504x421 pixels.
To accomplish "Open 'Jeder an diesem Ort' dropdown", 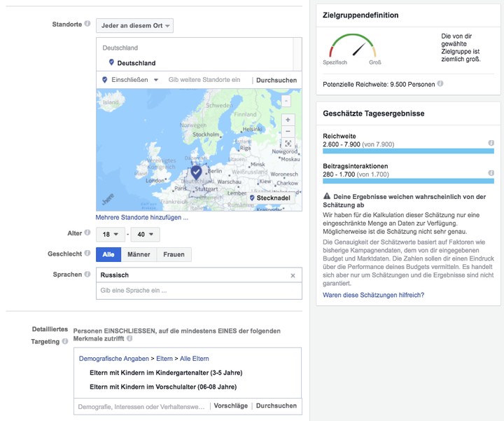I will pyautogui.click(x=134, y=26).
